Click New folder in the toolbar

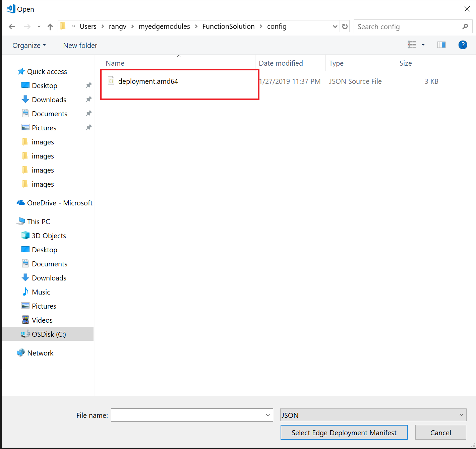tap(80, 46)
